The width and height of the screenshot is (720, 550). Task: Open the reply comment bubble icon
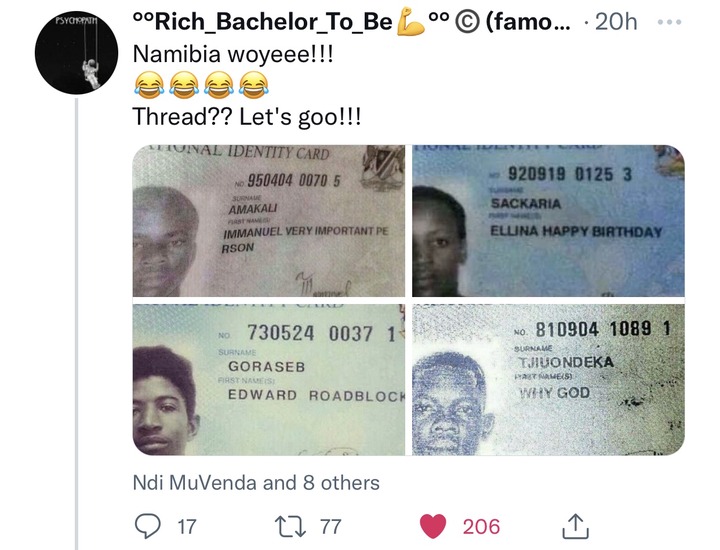point(147,526)
